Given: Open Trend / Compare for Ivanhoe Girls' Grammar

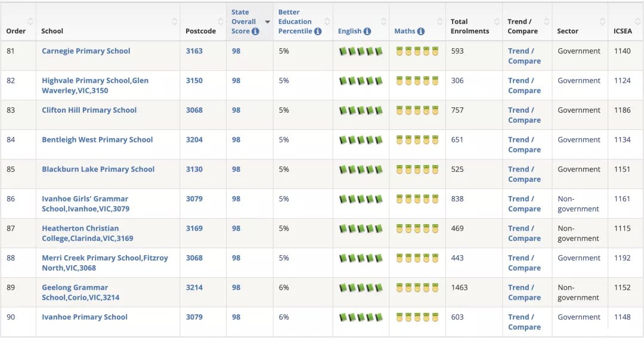Looking at the screenshot, I should [525, 204].
